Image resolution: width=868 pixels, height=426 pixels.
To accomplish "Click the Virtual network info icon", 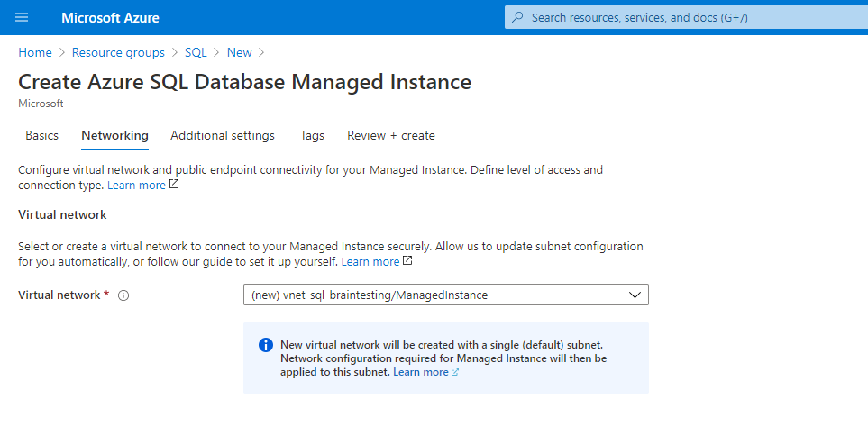I will (x=124, y=295).
